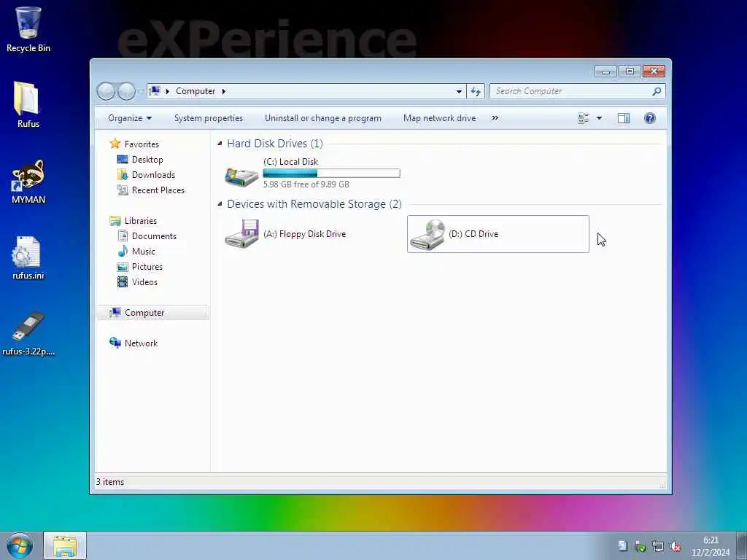The width and height of the screenshot is (747, 560).
Task: Click Map network drive toolbar button
Action: point(439,118)
